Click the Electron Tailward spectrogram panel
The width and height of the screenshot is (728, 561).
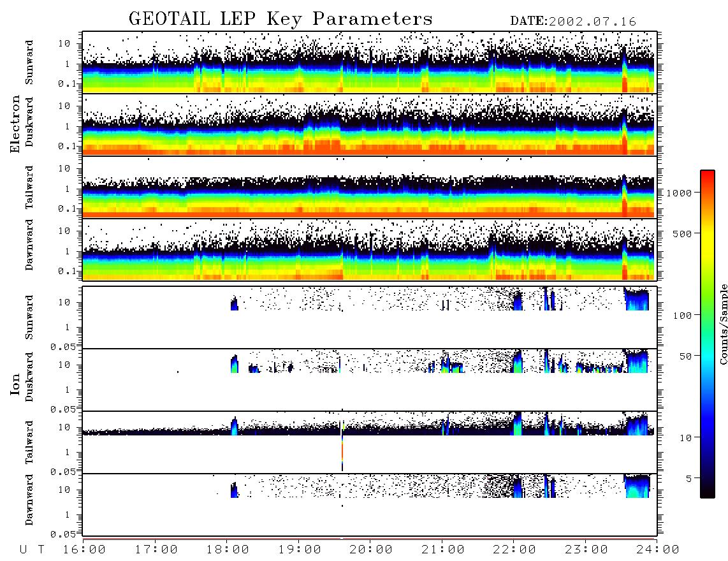370,187
